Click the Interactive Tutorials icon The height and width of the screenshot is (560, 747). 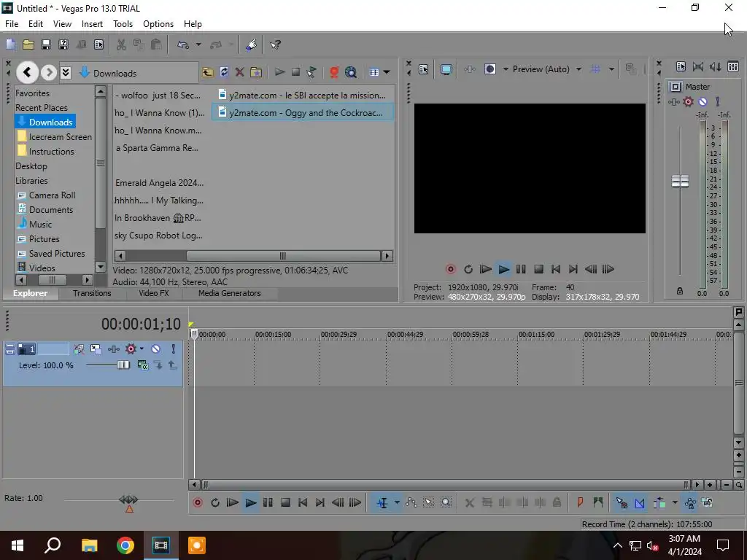tap(252, 44)
